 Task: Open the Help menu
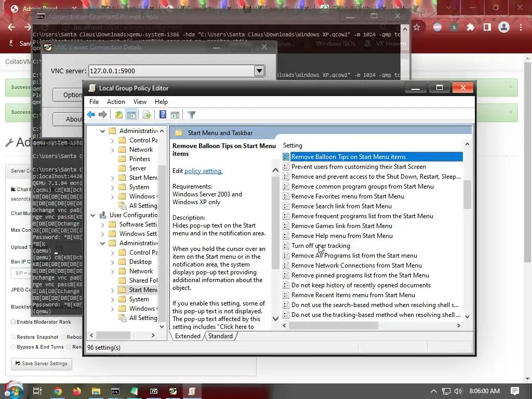pyautogui.click(x=161, y=102)
